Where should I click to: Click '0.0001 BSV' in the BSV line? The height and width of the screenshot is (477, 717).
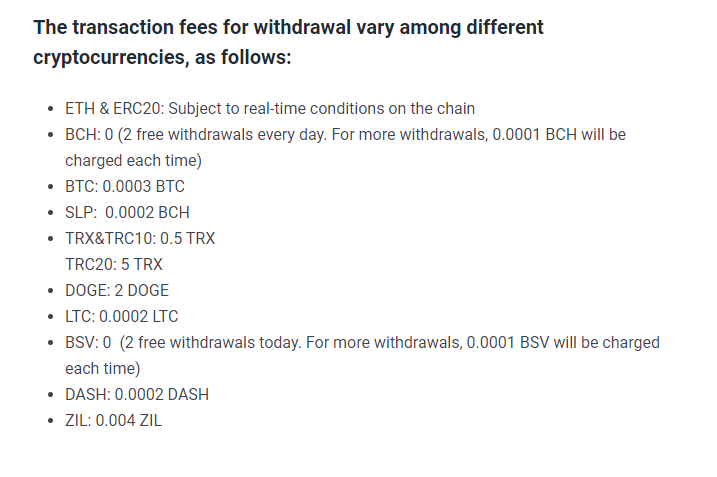coord(508,343)
